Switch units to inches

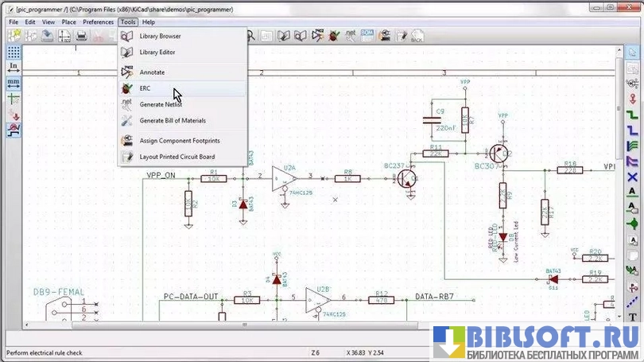tap(14, 67)
